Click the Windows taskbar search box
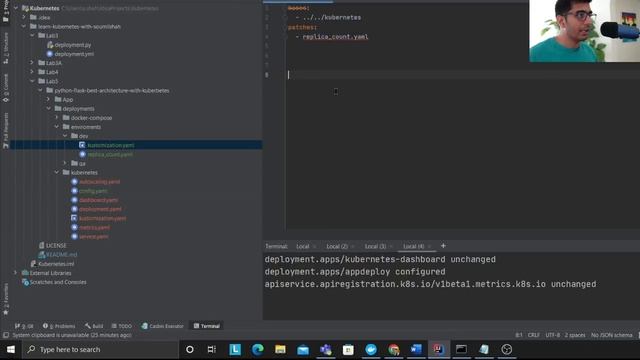The image size is (640, 360). coord(100,350)
